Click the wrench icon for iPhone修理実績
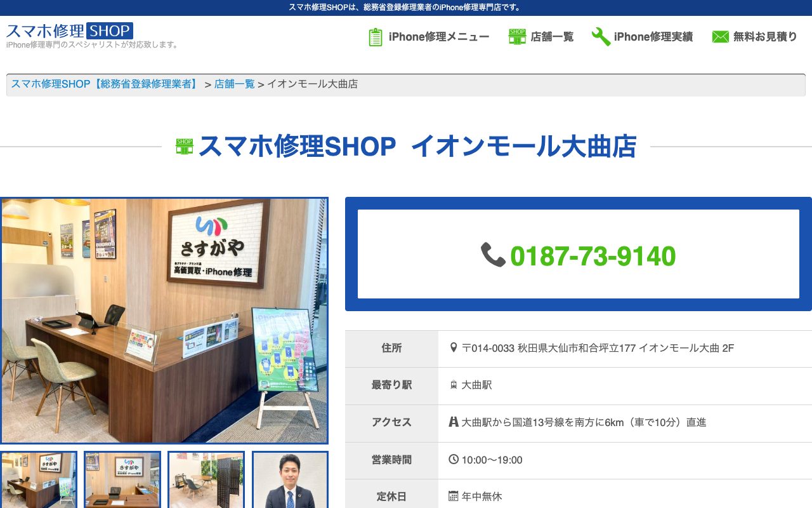This screenshot has height=508, width=812. point(601,37)
